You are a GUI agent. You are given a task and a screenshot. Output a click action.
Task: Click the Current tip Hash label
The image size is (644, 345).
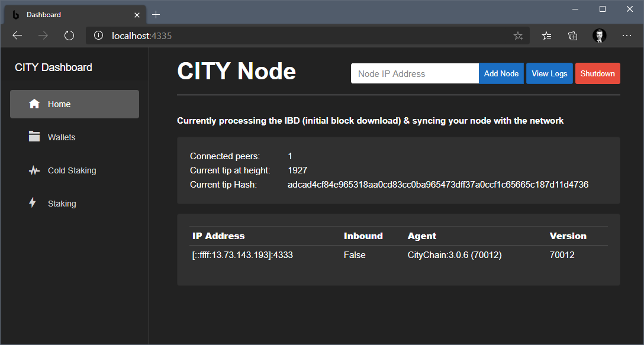[x=223, y=185]
